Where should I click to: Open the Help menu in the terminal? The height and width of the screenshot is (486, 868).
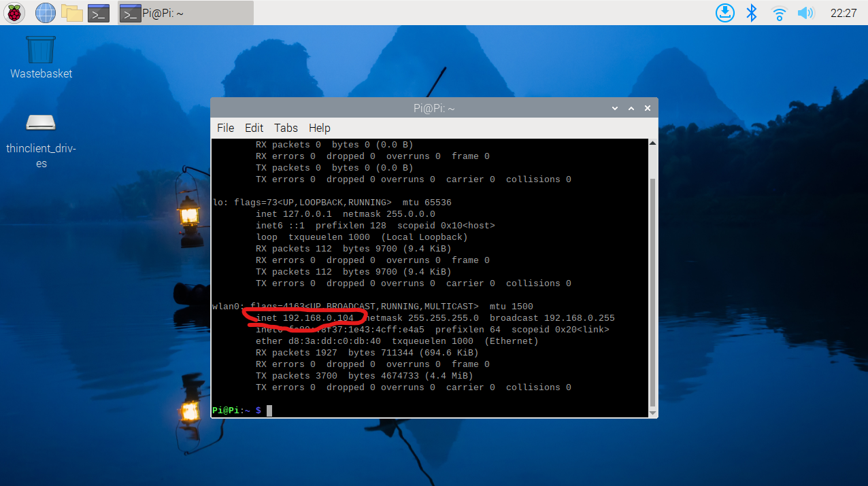(x=319, y=128)
